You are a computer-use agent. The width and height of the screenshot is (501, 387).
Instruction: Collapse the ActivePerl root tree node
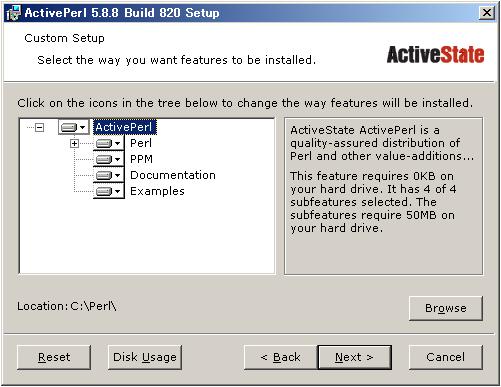pyautogui.click(x=39, y=127)
